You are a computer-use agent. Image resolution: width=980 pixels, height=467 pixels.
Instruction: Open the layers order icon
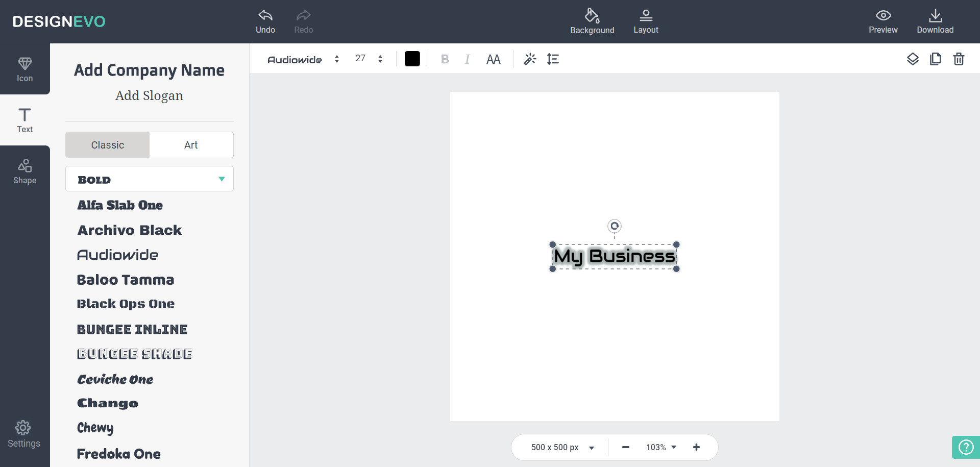click(913, 59)
